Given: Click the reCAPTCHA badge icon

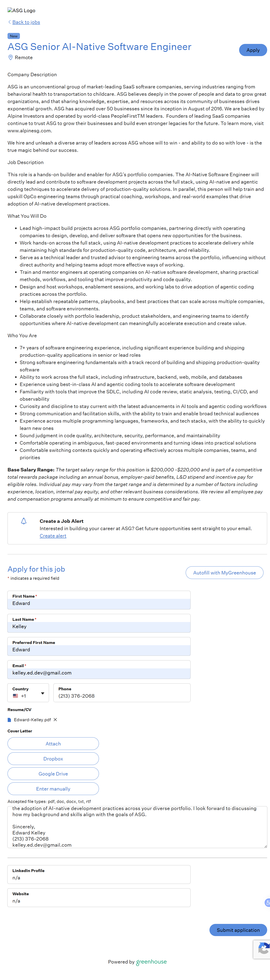Looking at the screenshot, I should pos(263,949).
